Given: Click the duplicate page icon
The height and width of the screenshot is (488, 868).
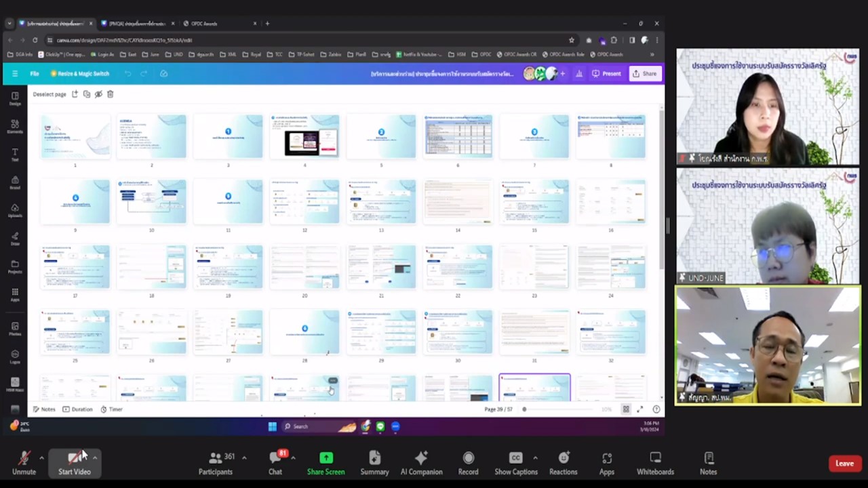Looking at the screenshot, I should [x=87, y=94].
